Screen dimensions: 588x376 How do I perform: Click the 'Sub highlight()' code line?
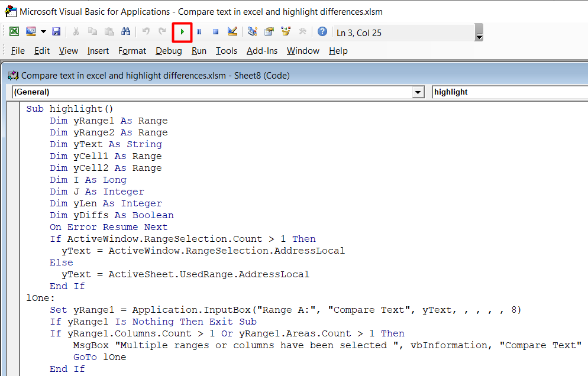coord(70,109)
